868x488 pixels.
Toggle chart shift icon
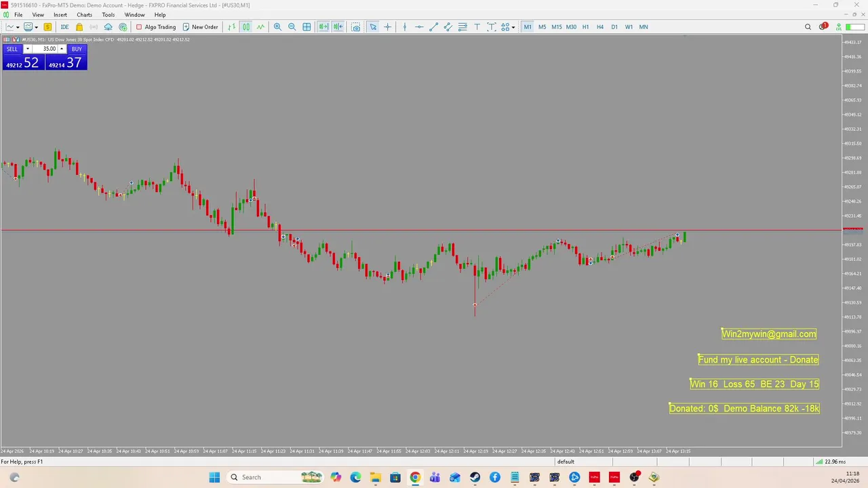[338, 27]
